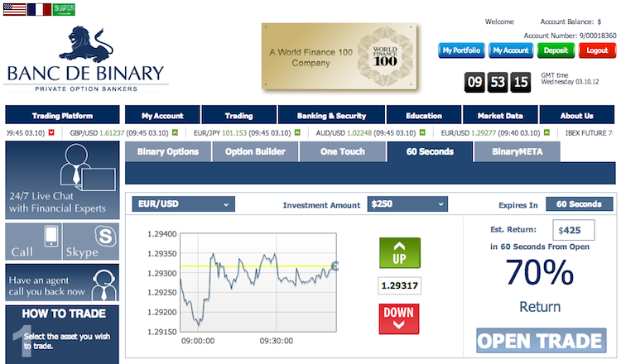Click the EUR/JPY 101.153 ticker quote
The width and height of the screenshot is (621, 364).
pyautogui.click(x=243, y=133)
